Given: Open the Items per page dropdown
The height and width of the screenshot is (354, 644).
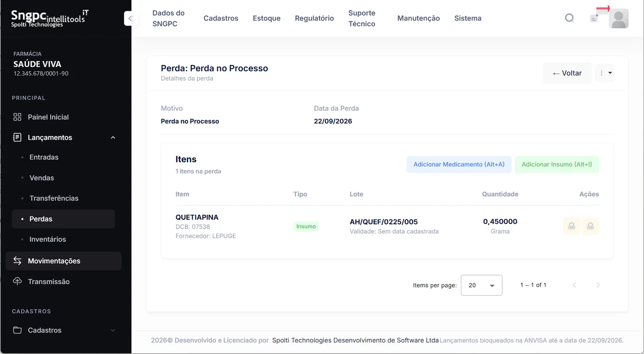Looking at the screenshot, I should 482,285.
